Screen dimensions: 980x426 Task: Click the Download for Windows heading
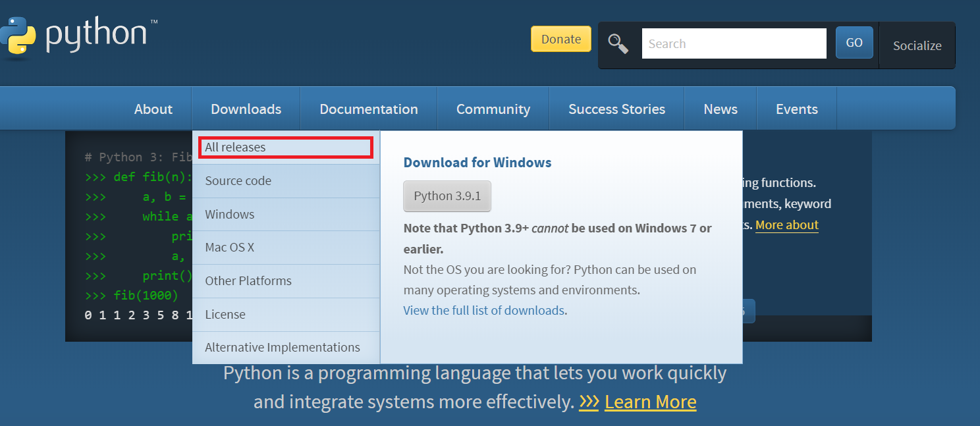point(477,163)
